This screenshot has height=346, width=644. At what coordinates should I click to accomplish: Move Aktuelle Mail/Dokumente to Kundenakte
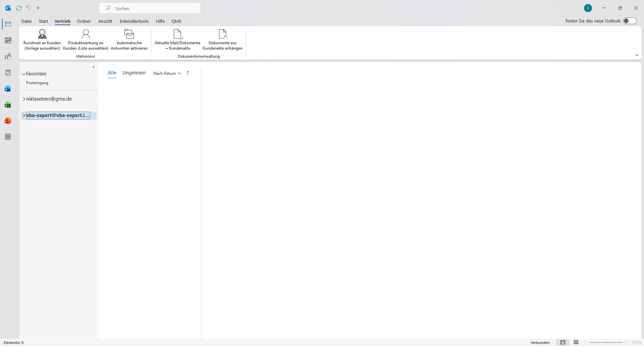(x=177, y=40)
